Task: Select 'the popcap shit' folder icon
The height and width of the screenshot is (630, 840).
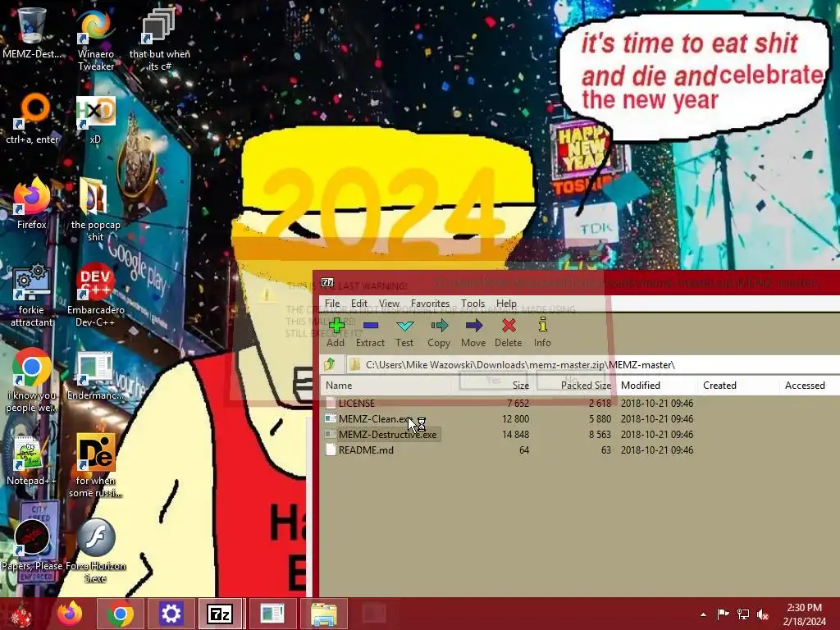Action: (x=96, y=210)
